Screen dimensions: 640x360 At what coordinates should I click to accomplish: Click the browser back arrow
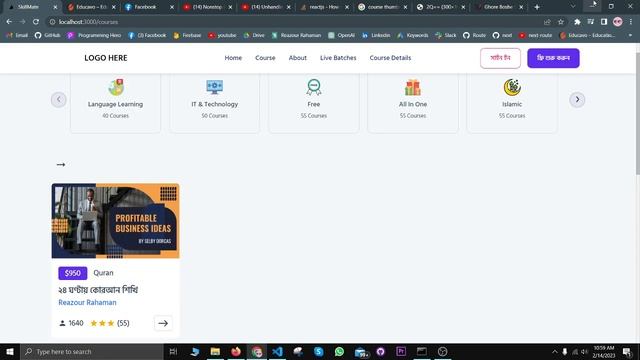9,22
